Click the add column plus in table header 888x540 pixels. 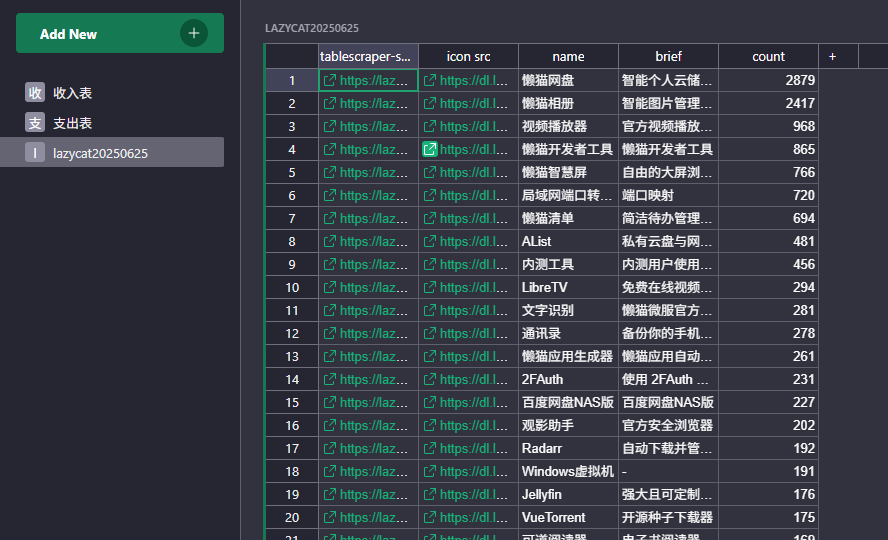(x=832, y=57)
